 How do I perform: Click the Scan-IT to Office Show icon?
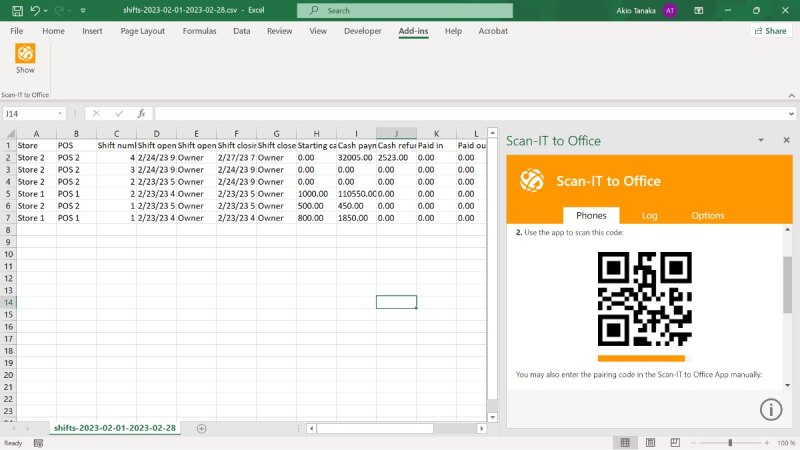click(x=25, y=56)
